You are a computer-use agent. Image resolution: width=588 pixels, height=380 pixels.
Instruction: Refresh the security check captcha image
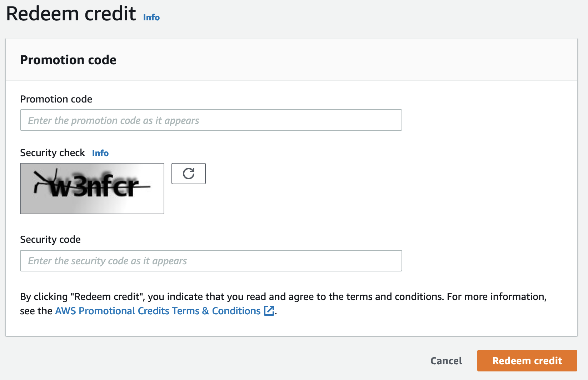[189, 174]
